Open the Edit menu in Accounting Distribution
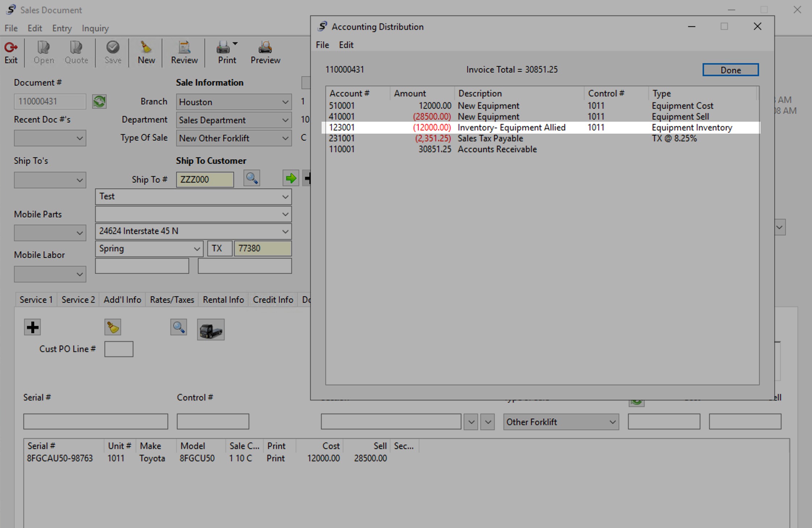This screenshot has height=528, width=812. pyautogui.click(x=346, y=45)
